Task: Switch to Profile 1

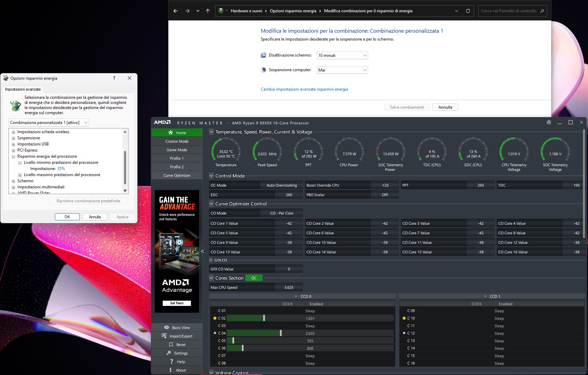Action: [x=177, y=158]
